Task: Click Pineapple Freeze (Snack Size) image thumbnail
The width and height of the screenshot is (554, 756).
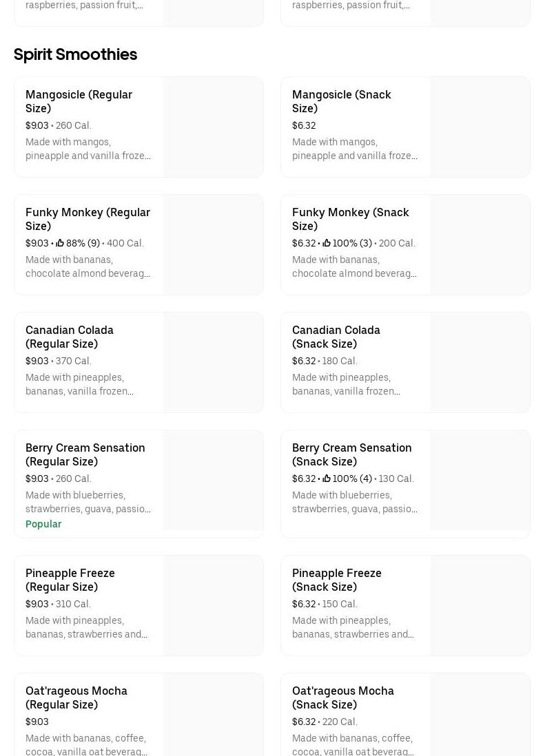Action: pos(480,606)
